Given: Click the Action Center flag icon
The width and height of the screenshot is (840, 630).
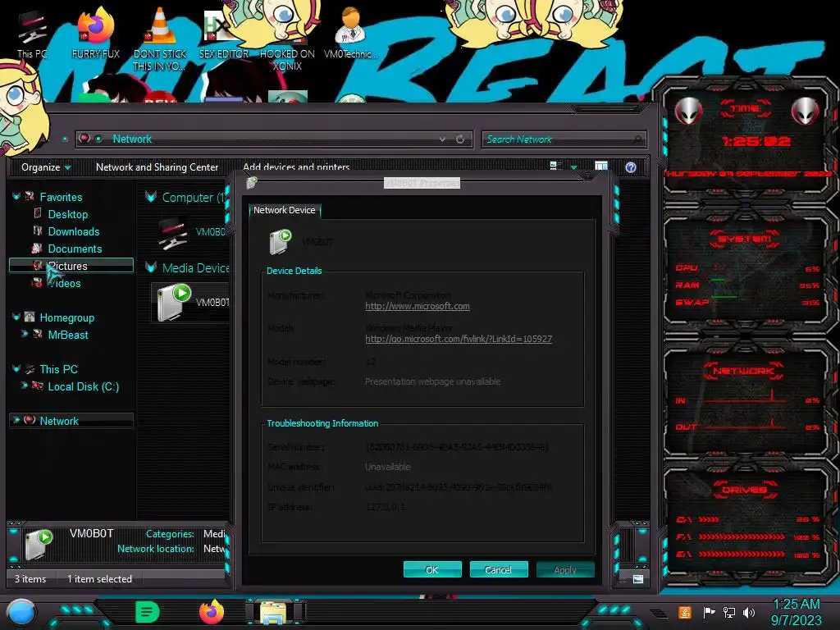Looking at the screenshot, I should 710,612.
